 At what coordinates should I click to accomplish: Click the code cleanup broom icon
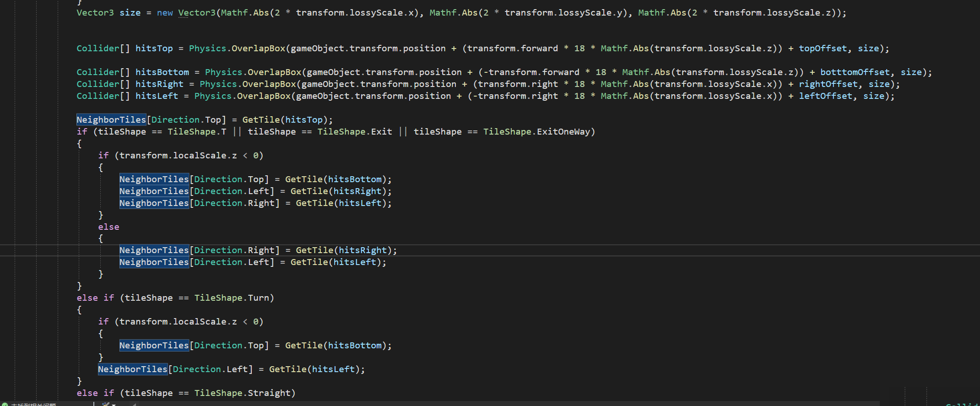coord(105,404)
